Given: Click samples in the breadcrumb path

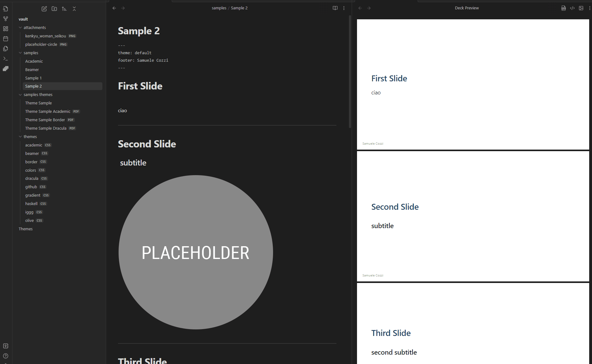Looking at the screenshot, I should click(x=219, y=8).
